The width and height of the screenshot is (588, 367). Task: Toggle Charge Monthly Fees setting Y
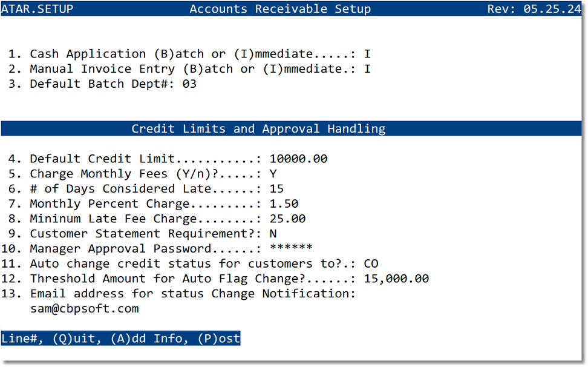[272, 173]
